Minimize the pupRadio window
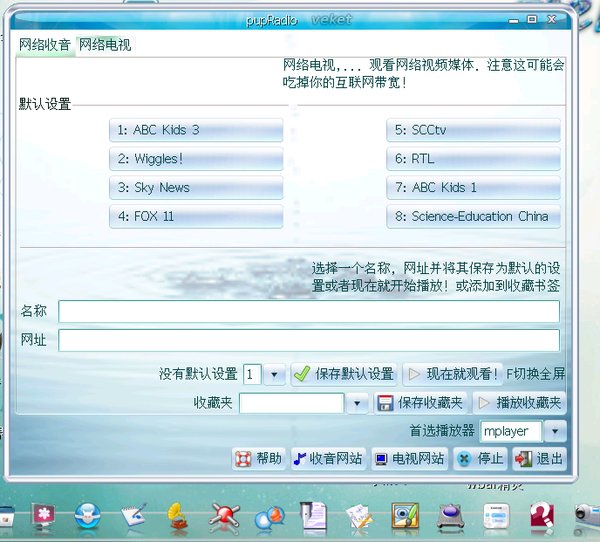The image size is (600, 542). pos(514,20)
